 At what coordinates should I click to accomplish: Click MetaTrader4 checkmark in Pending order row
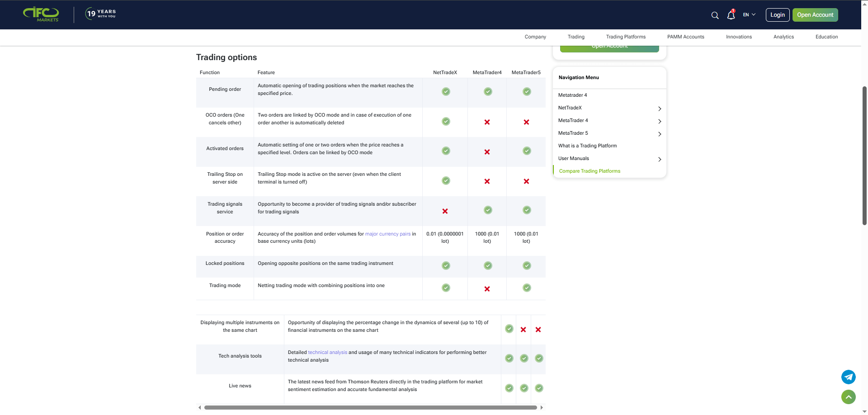pyautogui.click(x=488, y=92)
